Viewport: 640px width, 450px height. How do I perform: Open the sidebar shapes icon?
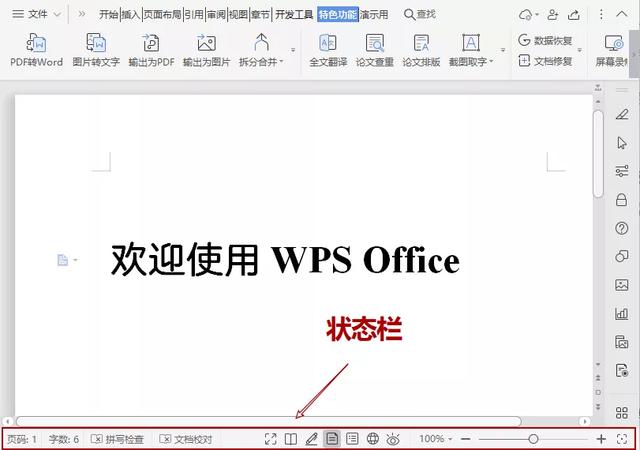(622, 256)
